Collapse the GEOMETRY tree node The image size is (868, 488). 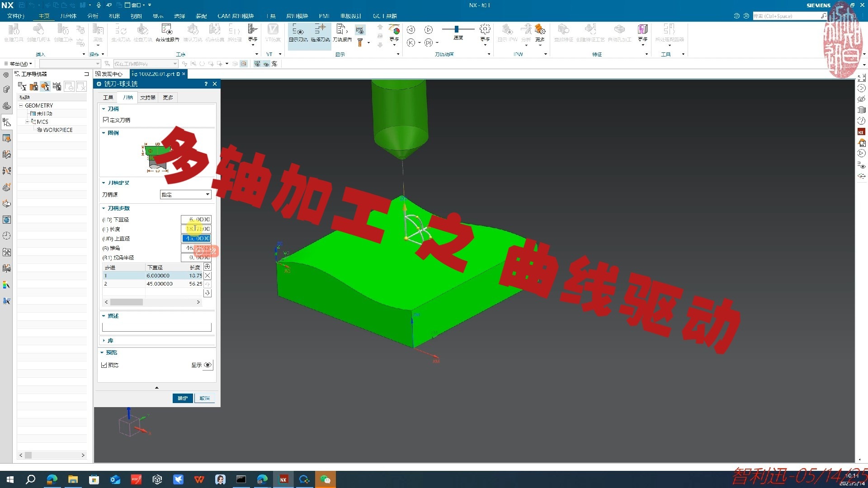coord(21,105)
